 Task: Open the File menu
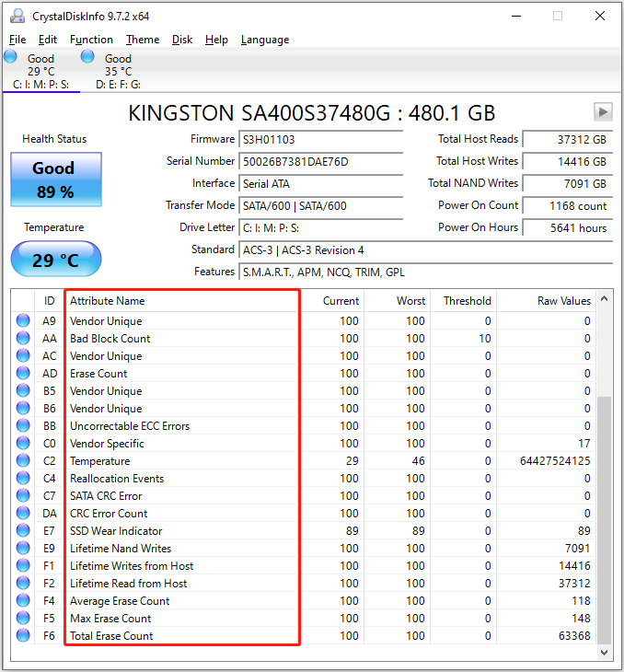coord(17,40)
